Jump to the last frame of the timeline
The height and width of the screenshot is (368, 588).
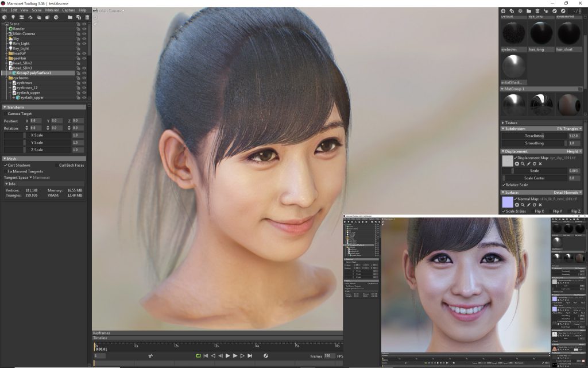click(250, 356)
